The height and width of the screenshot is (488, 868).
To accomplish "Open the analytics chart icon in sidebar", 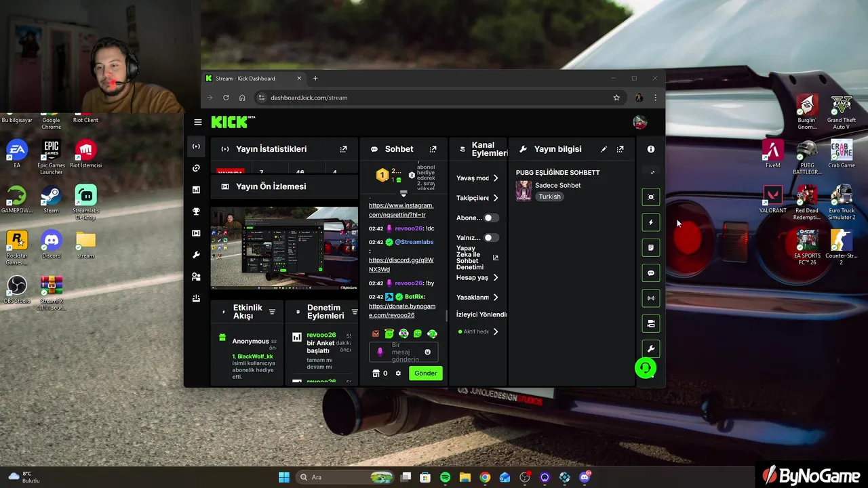I will pos(196,190).
